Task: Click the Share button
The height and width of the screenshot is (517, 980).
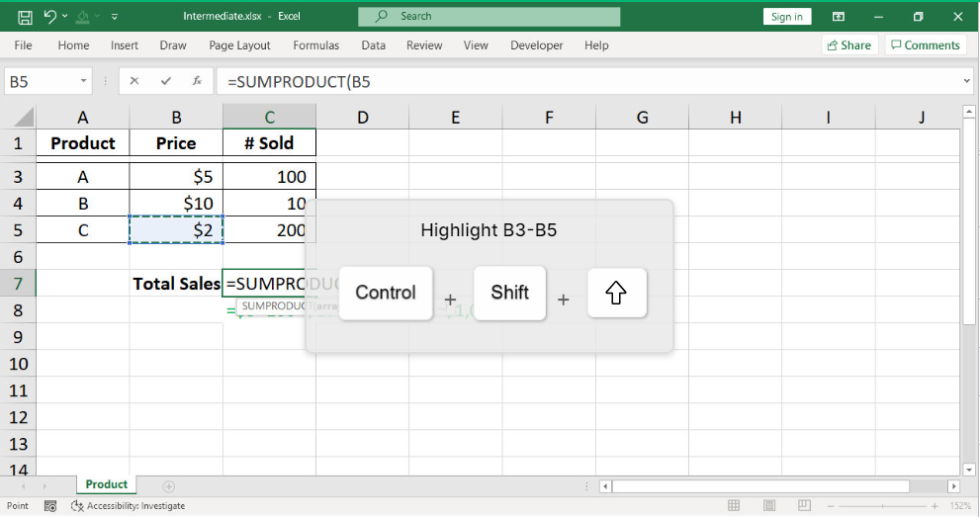Action: tap(849, 44)
